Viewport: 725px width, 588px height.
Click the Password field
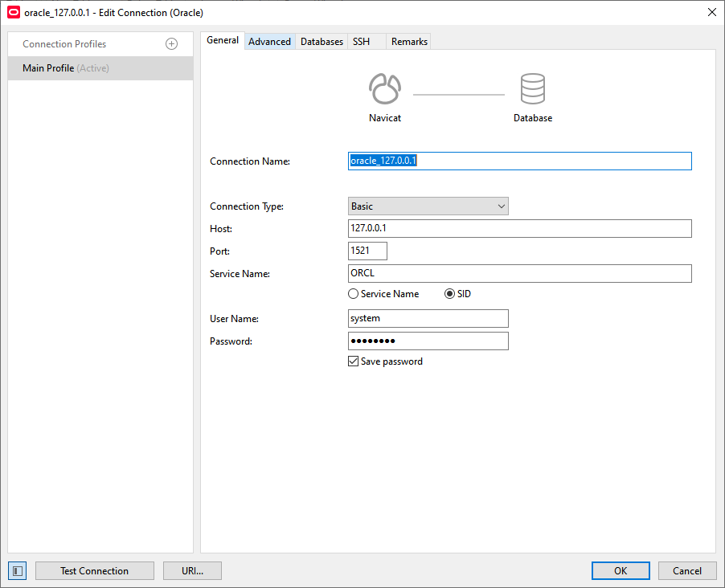[428, 341]
